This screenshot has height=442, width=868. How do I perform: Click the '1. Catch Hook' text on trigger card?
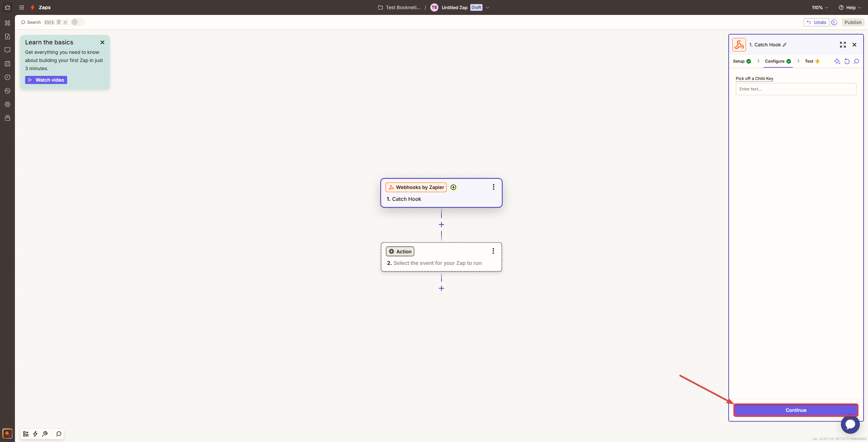point(404,199)
